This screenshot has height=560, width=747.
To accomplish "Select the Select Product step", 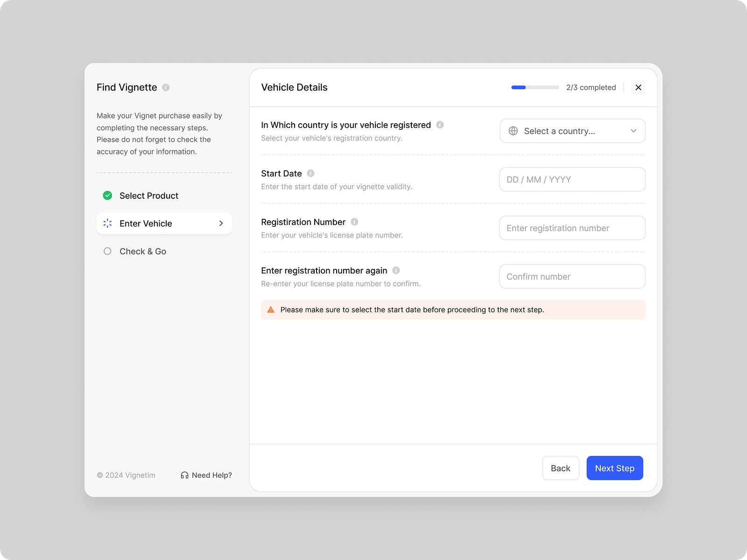I will pos(148,196).
